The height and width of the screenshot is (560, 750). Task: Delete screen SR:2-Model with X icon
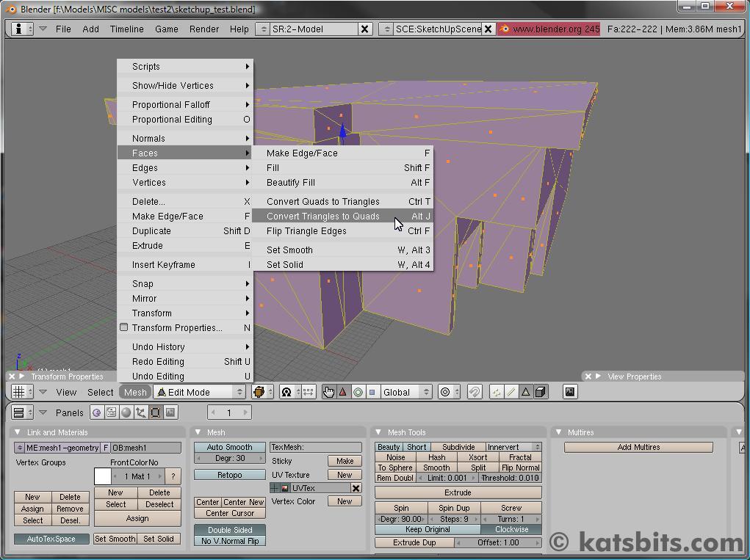(x=364, y=29)
